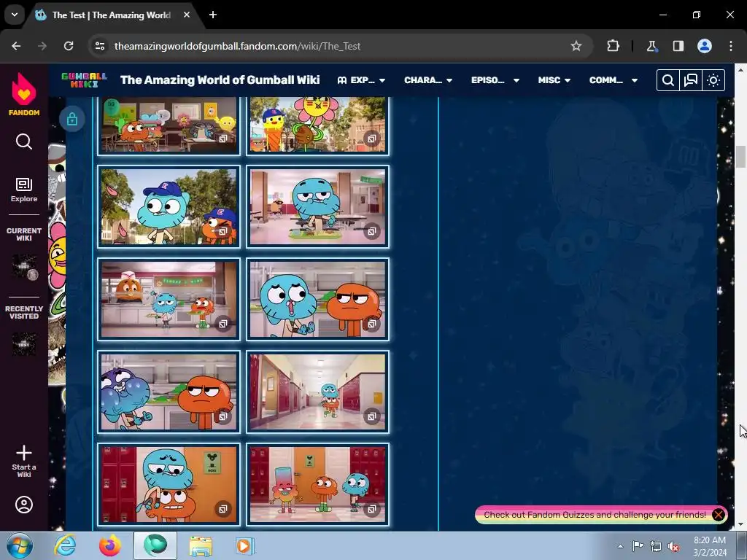Close The Test browser tab
The height and width of the screenshot is (560, 747).
(187, 15)
